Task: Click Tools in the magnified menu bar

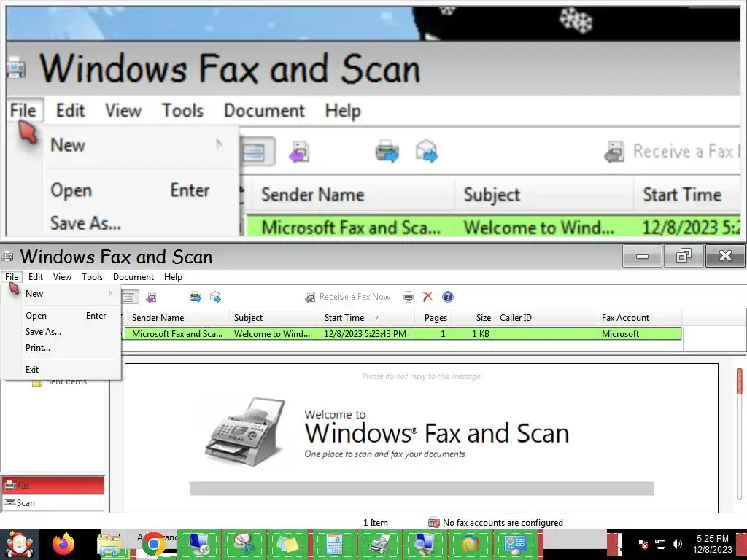Action: (x=182, y=111)
